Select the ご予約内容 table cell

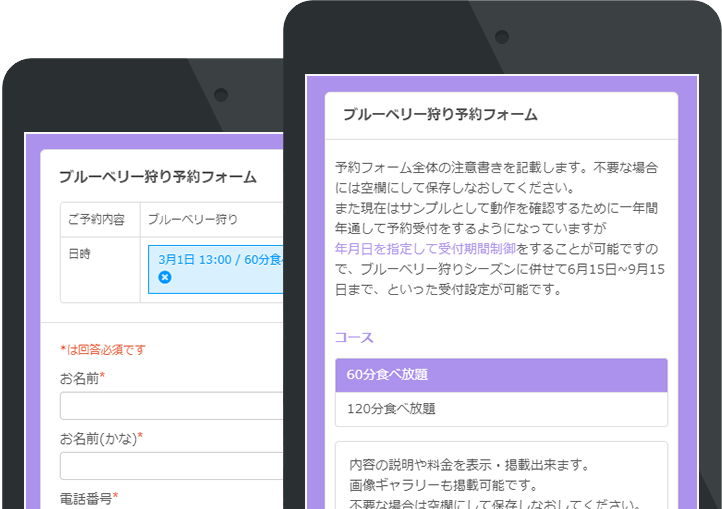click(x=96, y=219)
